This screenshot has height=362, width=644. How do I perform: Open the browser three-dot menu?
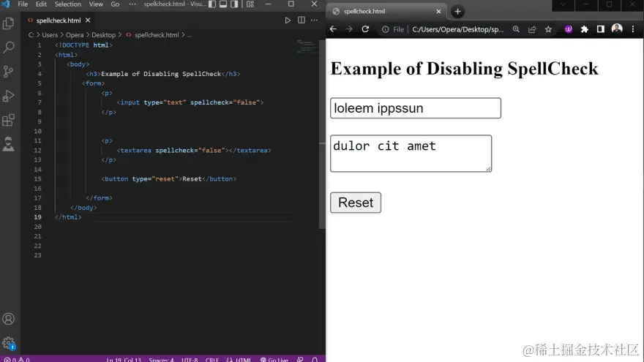(633, 29)
